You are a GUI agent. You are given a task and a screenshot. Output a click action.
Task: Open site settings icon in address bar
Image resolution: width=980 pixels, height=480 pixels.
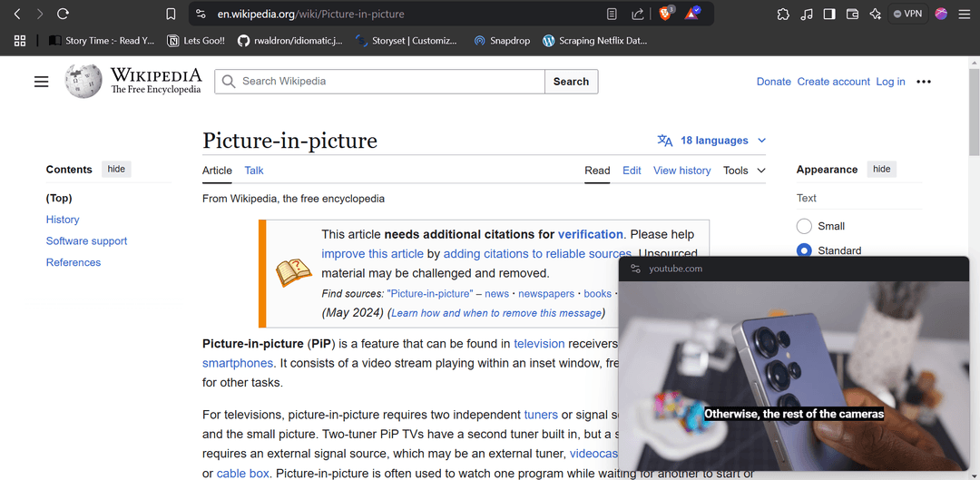tap(200, 14)
